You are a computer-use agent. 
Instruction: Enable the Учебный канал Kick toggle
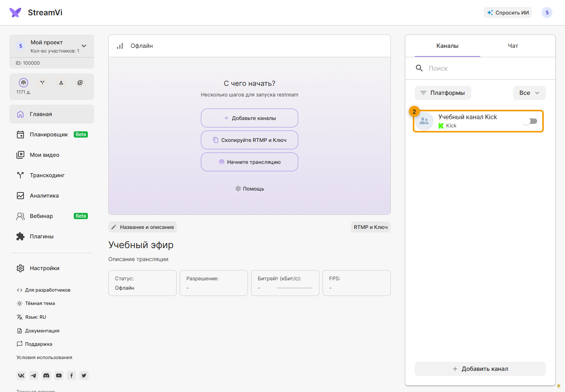(x=530, y=121)
